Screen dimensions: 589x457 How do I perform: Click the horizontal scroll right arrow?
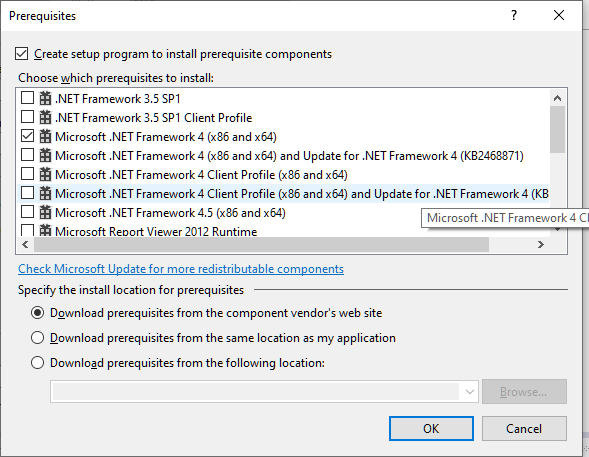click(541, 244)
